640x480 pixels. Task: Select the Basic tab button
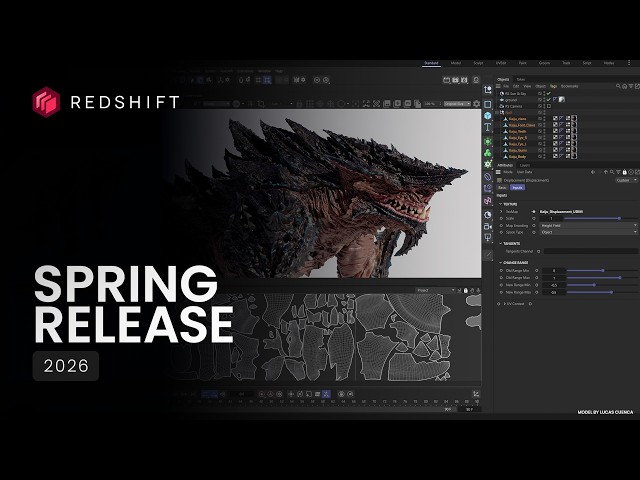(x=502, y=187)
